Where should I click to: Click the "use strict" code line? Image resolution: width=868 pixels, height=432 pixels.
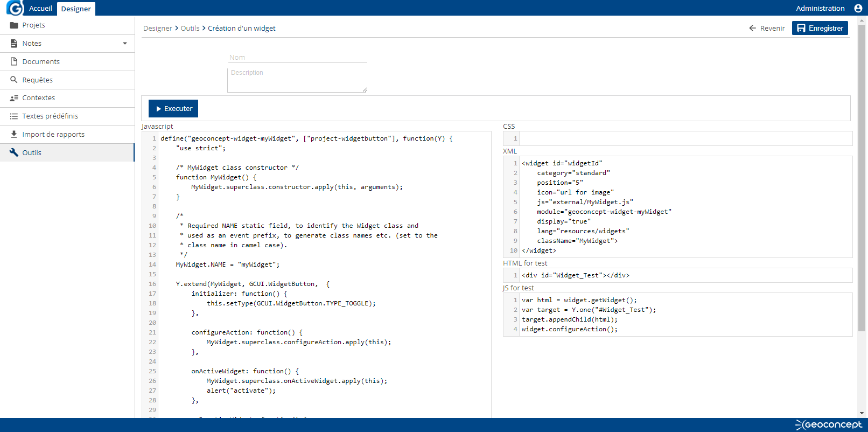201,148
